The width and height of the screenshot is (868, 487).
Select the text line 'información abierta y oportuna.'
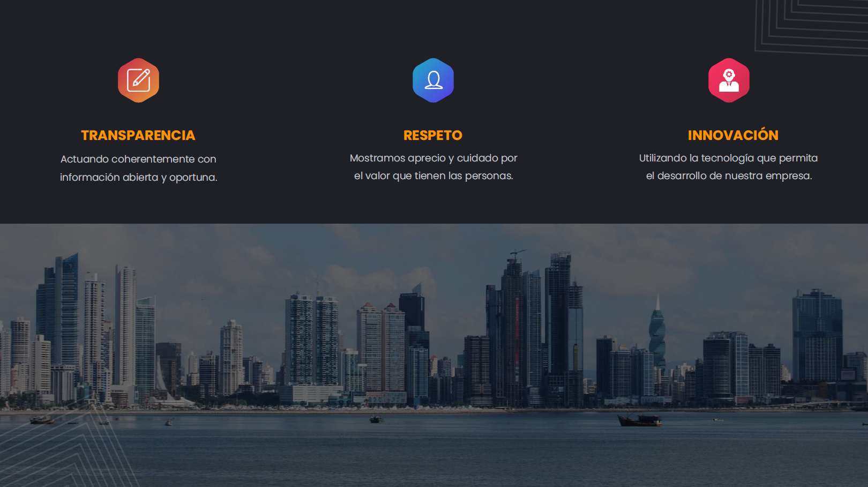(x=139, y=177)
